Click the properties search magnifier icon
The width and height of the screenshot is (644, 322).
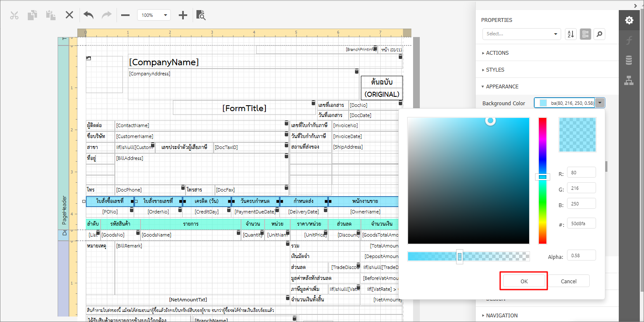pyautogui.click(x=599, y=34)
